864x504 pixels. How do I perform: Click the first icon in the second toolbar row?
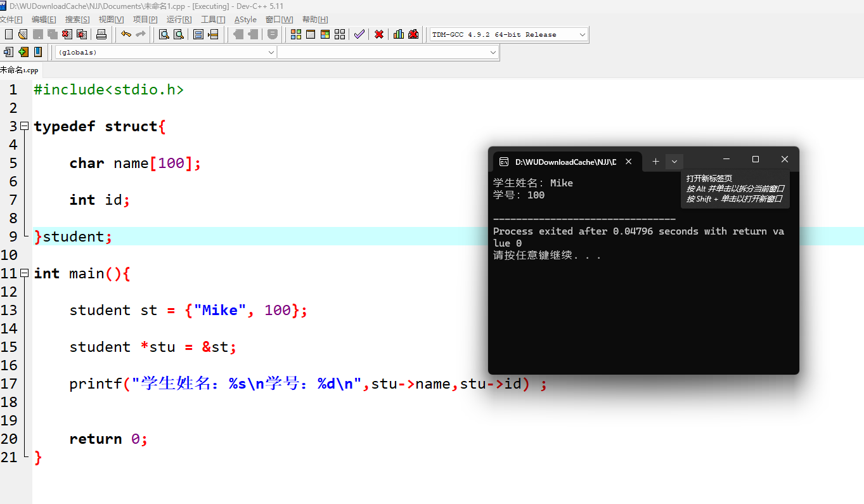click(9, 52)
